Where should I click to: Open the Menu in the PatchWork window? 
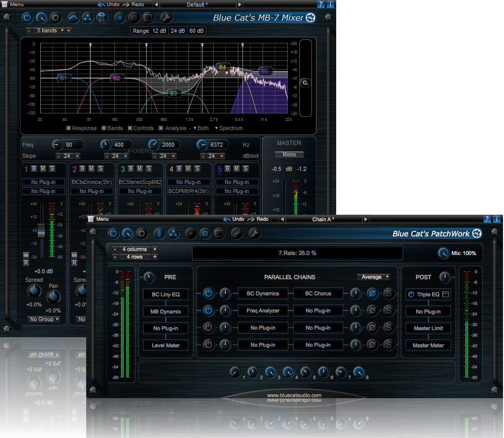99,219
